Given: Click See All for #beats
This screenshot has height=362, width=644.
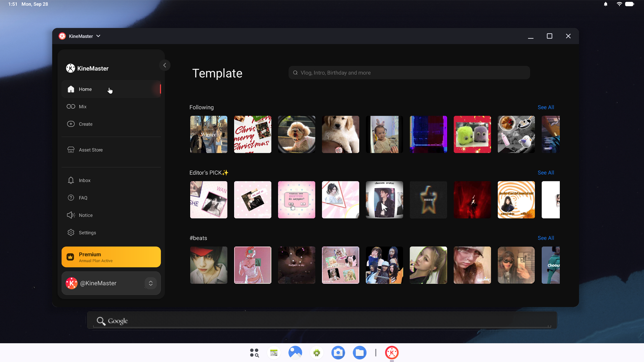Looking at the screenshot, I should pos(546,238).
